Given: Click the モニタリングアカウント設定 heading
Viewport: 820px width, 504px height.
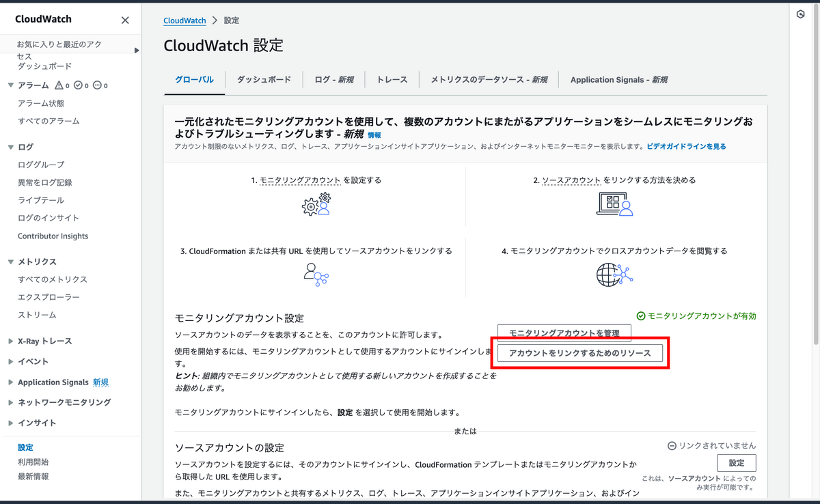Looking at the screenshot, I should point(239,318).
